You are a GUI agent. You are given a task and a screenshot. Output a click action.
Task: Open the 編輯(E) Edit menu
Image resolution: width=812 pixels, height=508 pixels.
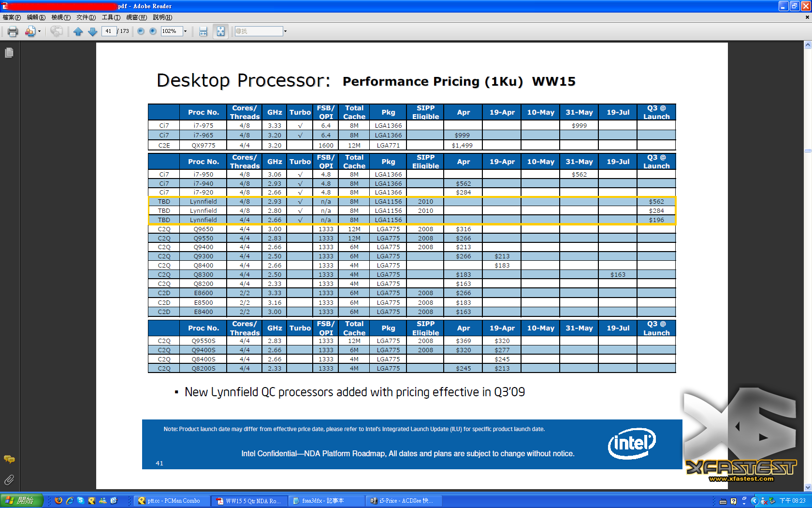(x=36, y=17)
